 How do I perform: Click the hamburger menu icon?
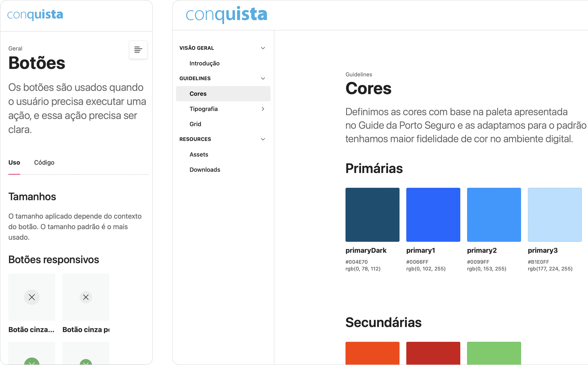click(138, 49)
